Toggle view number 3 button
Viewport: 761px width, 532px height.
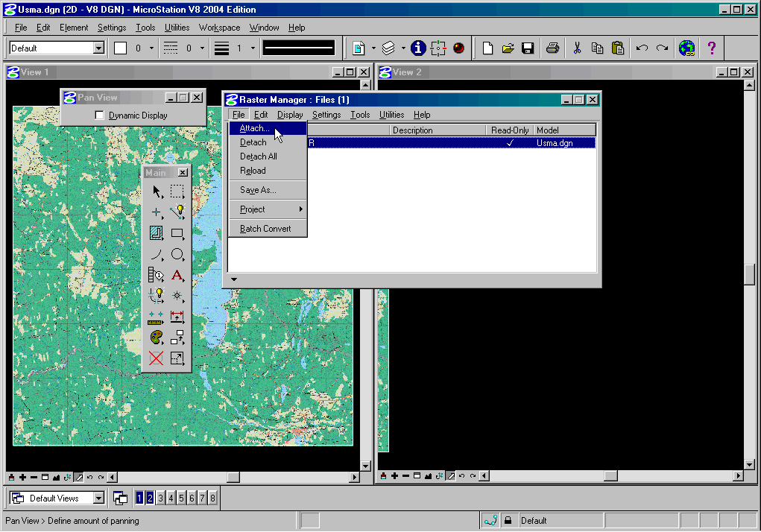tap(161, 498)
